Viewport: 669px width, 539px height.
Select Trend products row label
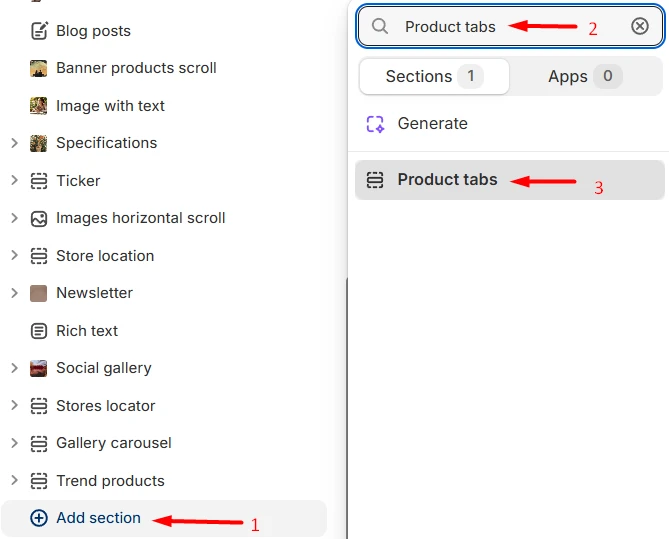pos(111,481)
